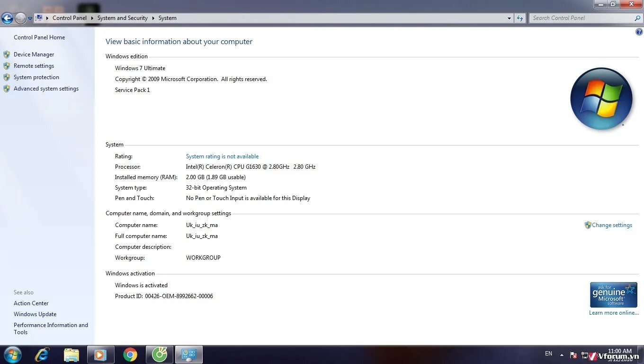Select System breadcrumb in address bar

[x=168, y=18]
